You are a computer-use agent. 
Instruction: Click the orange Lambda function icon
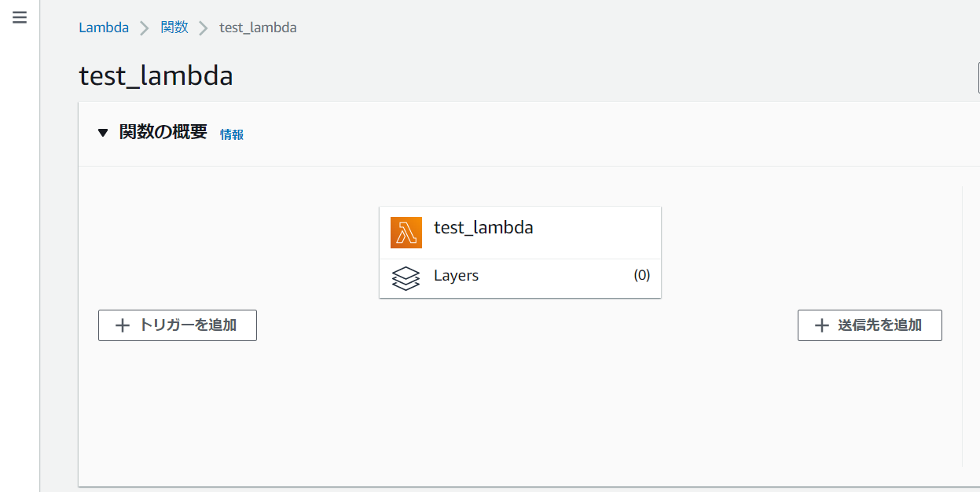[x=406, y=232]
